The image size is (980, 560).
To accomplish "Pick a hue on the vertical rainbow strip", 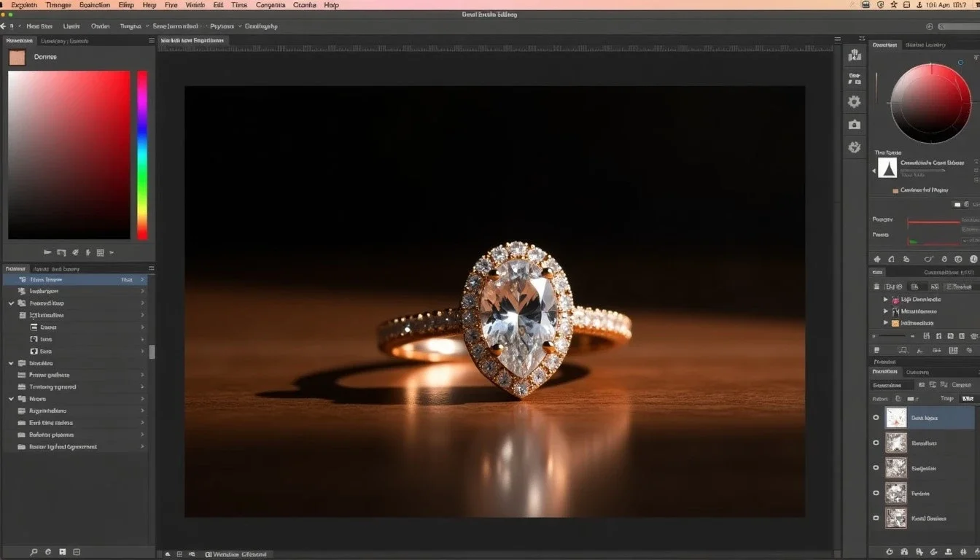I will pos(142,155).
